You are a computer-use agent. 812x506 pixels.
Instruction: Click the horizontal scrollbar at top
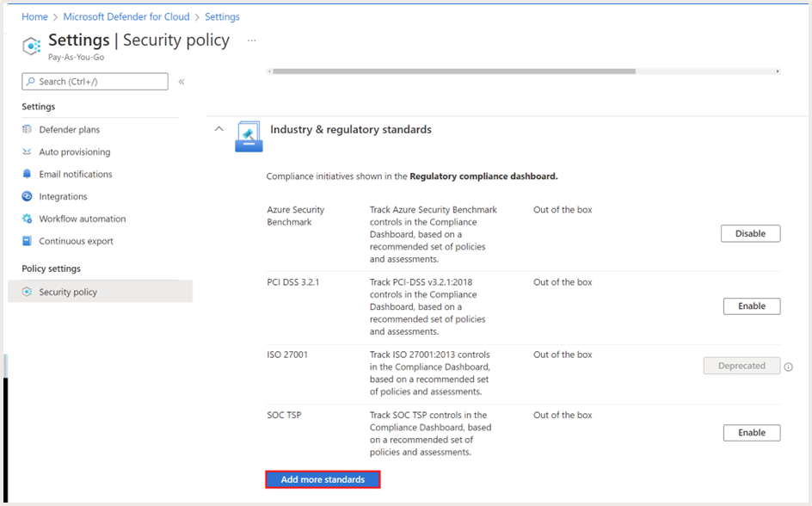click(454, 71)
